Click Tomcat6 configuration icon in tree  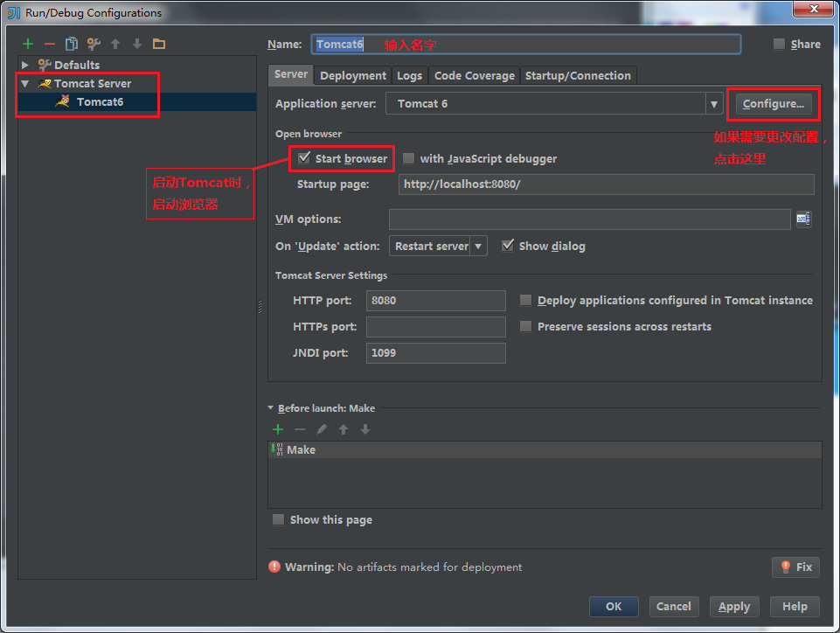coord(63,101)
